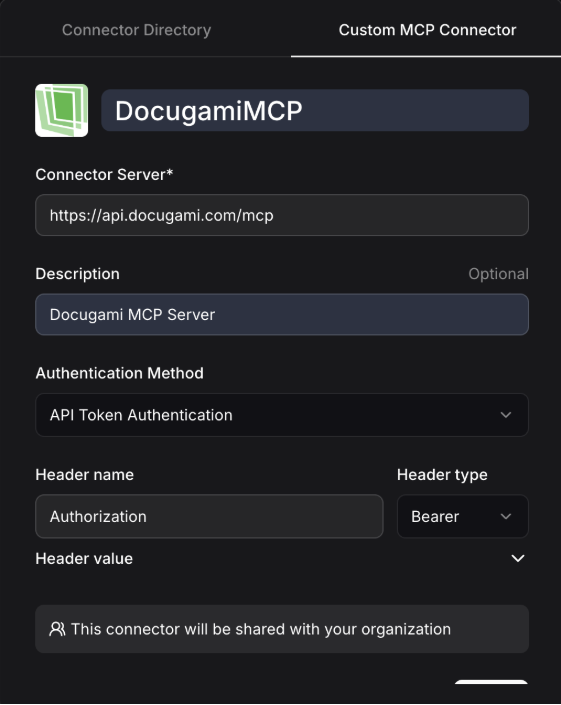Click the 'Description' label
The width and height of the screenshot is (561, 705).
(x=77, y=274)
